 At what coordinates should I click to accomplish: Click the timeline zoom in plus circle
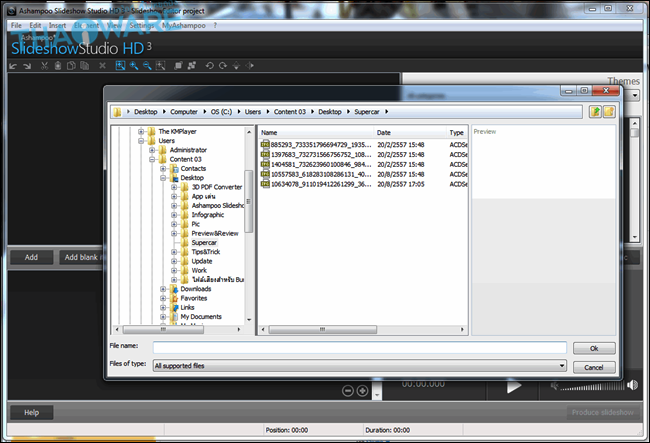pyautogui.click(x=362, y=391)
